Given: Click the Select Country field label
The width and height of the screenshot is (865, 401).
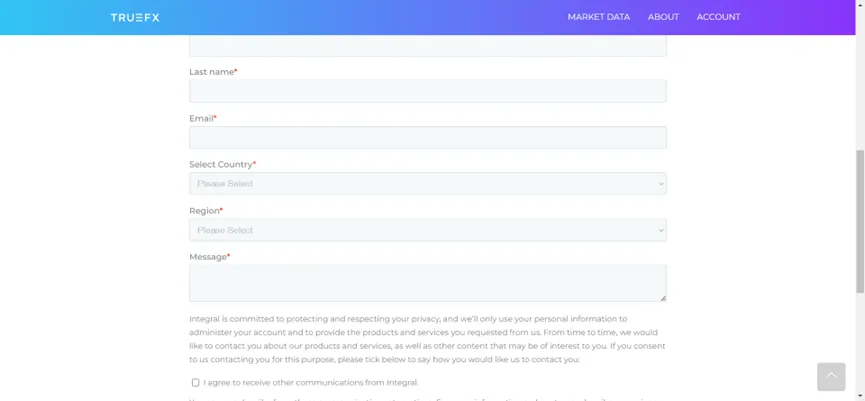Looking at the screenshot, I should pyautogui.click(x=222, y=164).
